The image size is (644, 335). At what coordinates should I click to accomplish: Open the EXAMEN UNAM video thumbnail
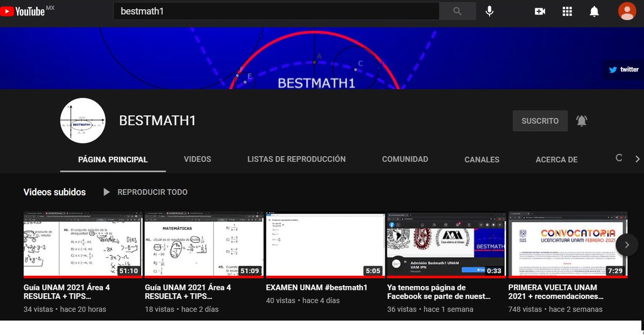pyautogui.click(x=325, y=245)
